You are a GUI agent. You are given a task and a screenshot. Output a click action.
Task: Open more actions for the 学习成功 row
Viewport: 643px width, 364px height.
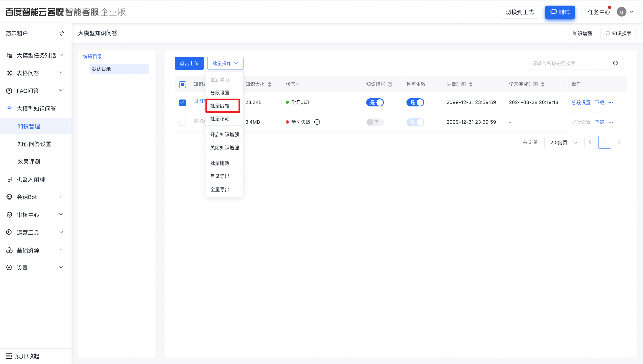tap(611, 102)
